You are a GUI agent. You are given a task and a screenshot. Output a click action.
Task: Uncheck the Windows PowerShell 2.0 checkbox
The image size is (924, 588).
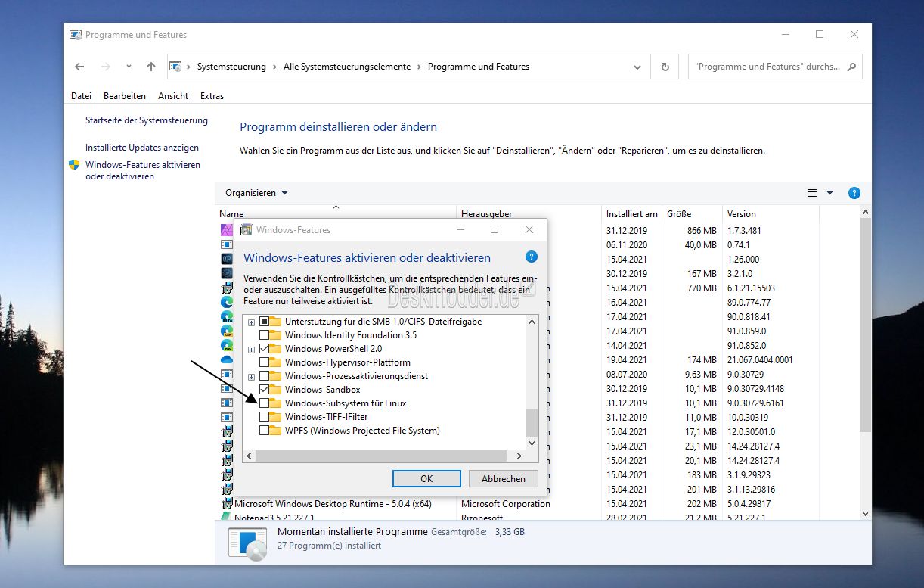pos(264,349)
